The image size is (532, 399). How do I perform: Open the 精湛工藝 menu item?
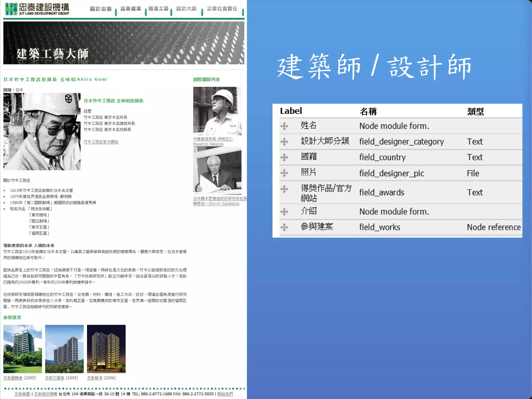(158, 9)
